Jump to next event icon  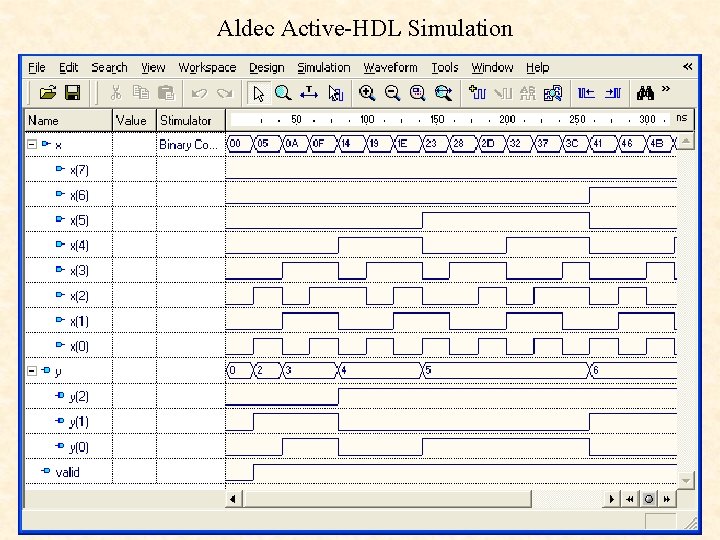click(613, 93)
